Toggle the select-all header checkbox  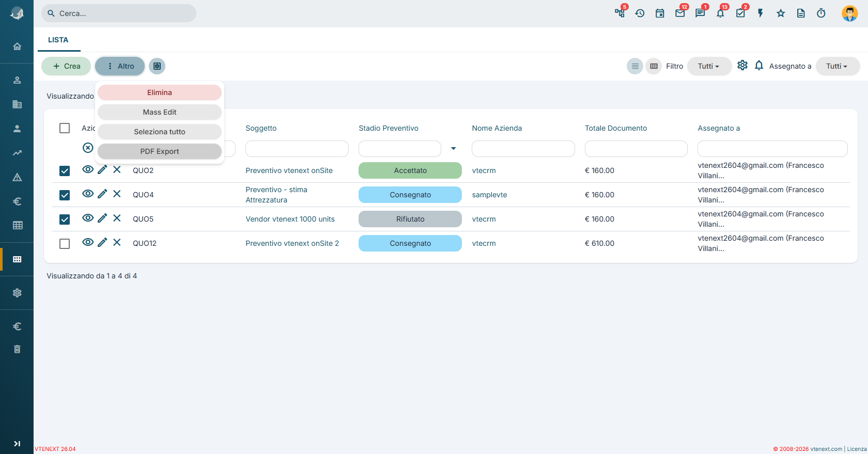tap(65, 128)
